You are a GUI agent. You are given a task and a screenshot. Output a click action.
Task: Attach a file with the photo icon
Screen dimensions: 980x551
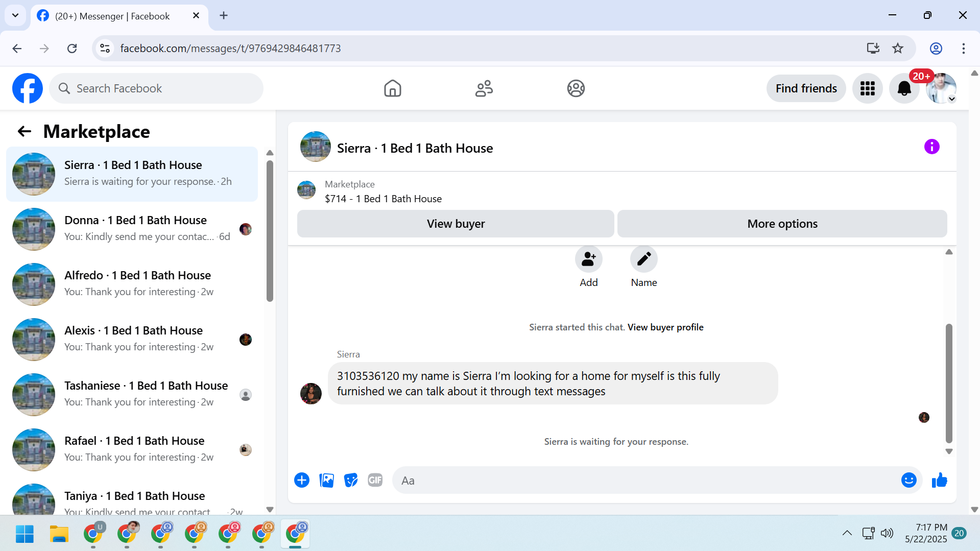[326, 480]
